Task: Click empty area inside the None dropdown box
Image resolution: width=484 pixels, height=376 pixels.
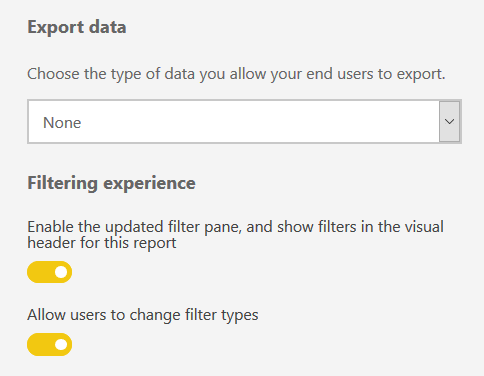Action: 260,122
